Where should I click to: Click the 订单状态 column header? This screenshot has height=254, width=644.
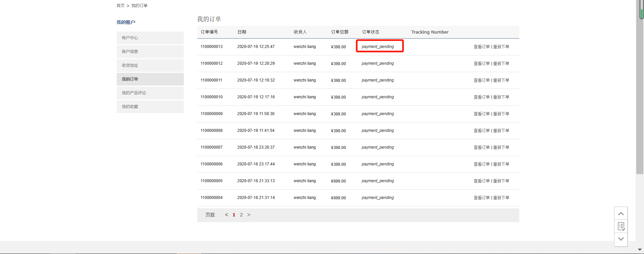pyautogui.click(x=371, y=32)
